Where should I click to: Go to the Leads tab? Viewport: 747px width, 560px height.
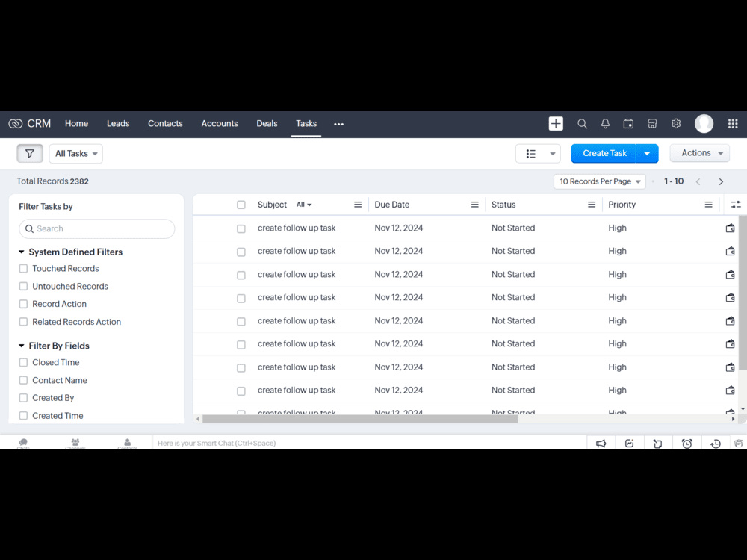coord(118,123)
